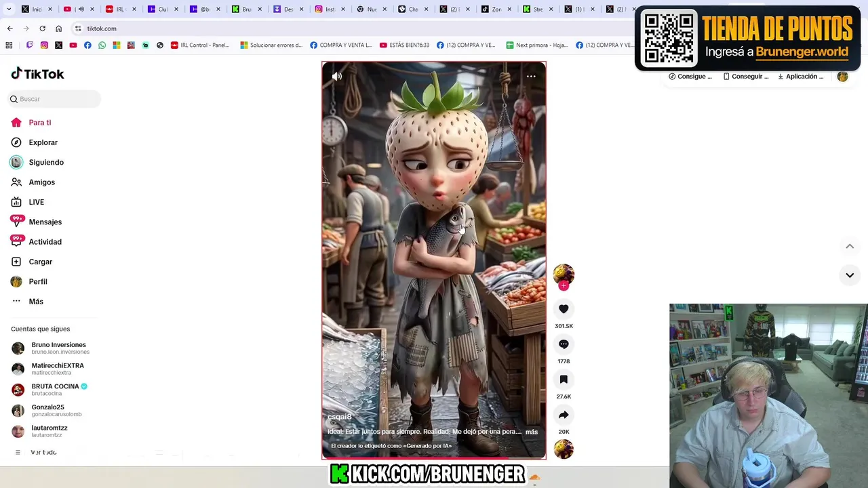Open the creator avatar beside the video
Image resolution: width=868 pixels, height=488 pixels.
click(x=564, y=274)
